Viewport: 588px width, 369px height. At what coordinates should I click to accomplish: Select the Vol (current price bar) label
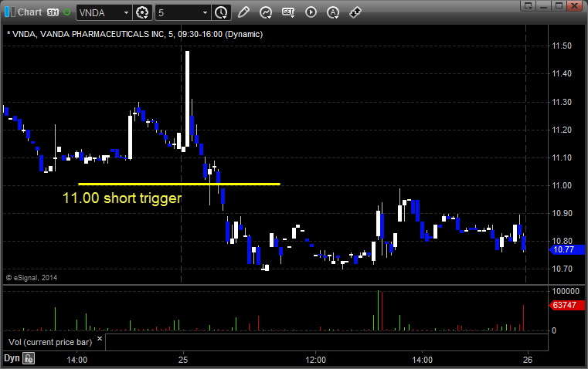50,342
